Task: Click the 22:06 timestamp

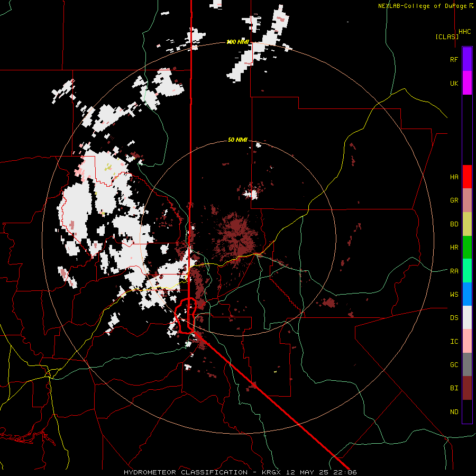Action: 344,472
